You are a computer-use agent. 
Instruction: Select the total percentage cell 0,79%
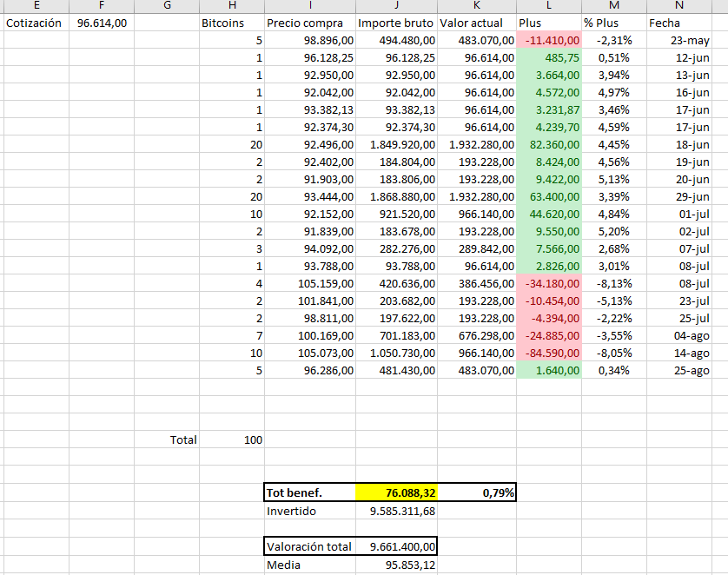pos(477,492)
